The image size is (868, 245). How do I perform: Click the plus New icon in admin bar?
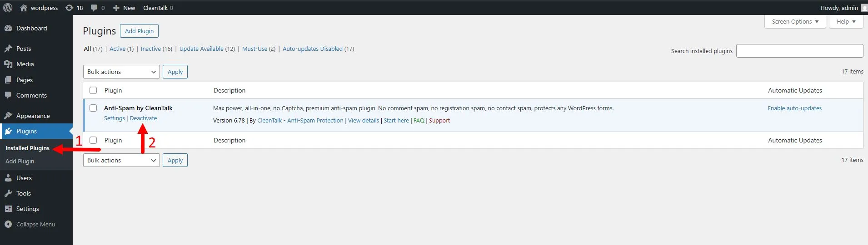point(116,8)
